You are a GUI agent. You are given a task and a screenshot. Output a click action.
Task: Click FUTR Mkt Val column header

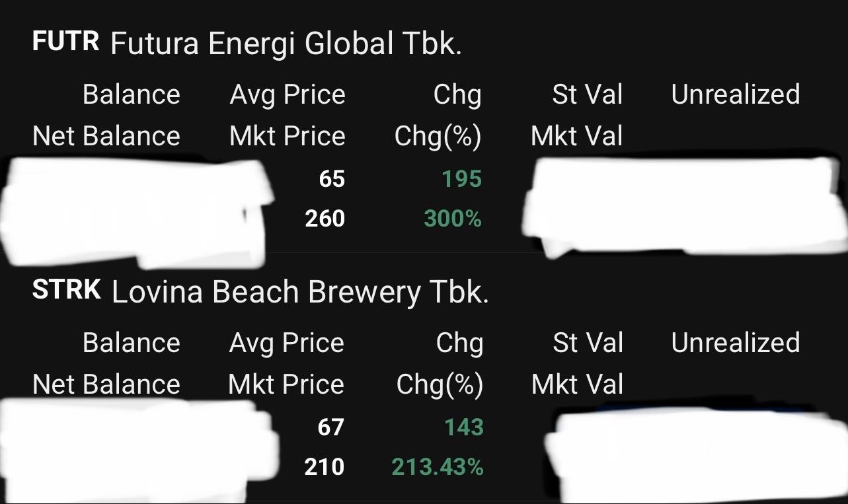click(x=577, y=136)
